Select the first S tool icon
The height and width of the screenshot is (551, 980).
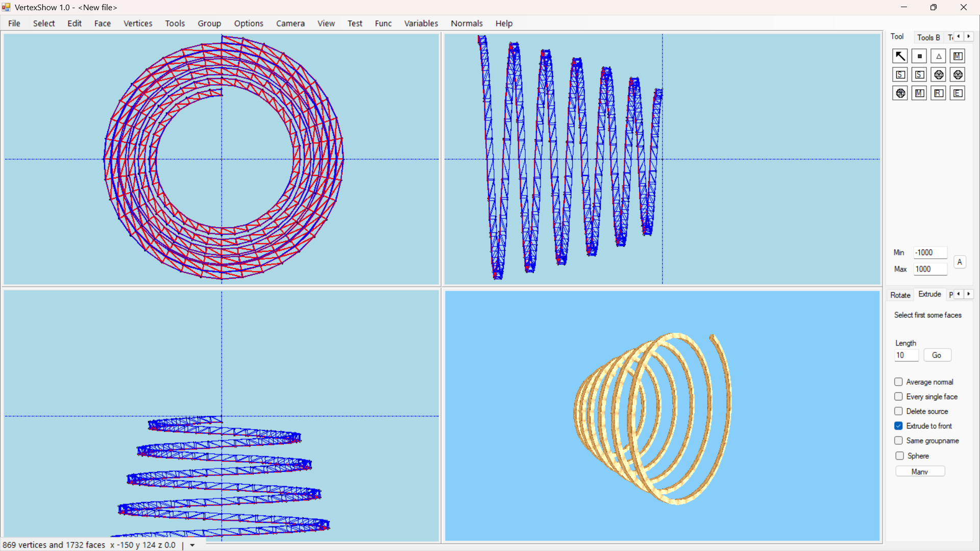900,75
